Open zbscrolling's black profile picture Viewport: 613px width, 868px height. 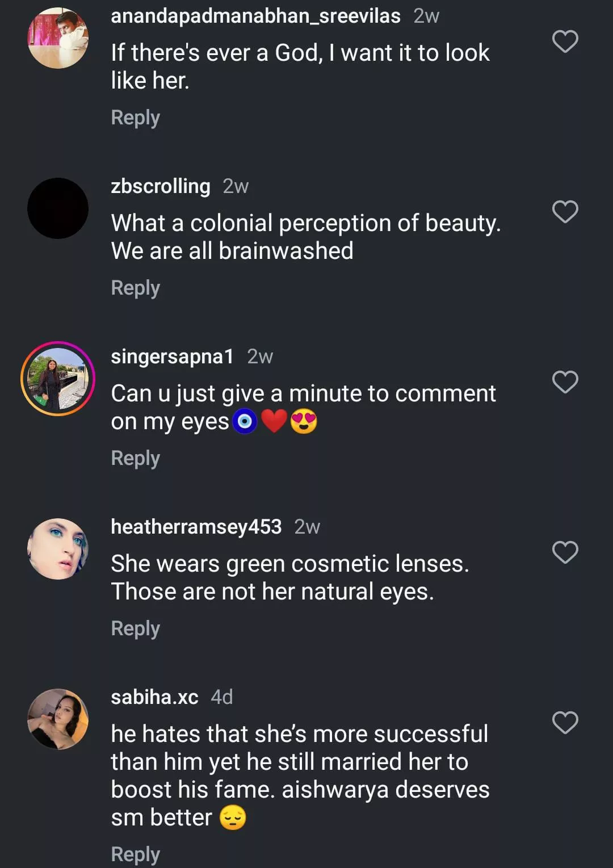58,208
